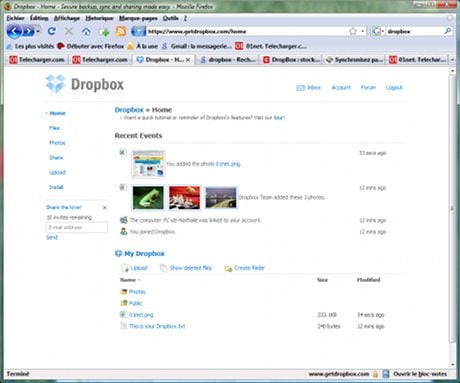Screen dimensions: 460x383
Task: Dismiss the Share the love box
Action: [105, 208]
